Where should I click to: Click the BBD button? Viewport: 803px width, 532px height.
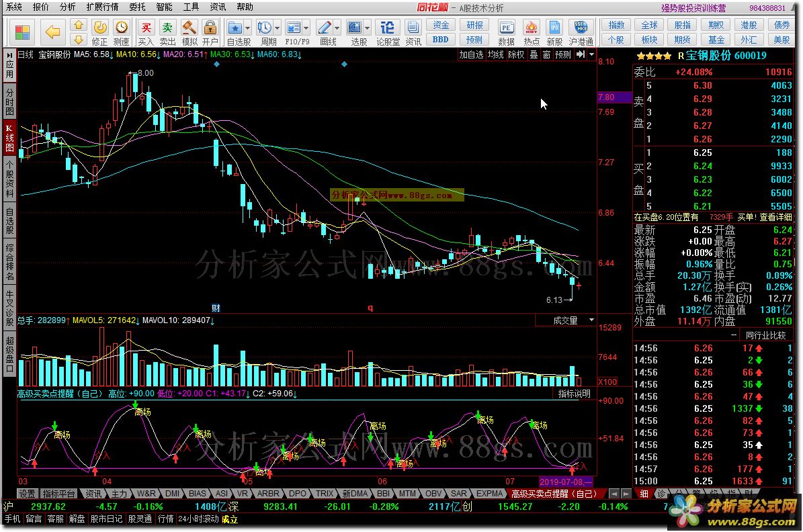tap(440, 40)
